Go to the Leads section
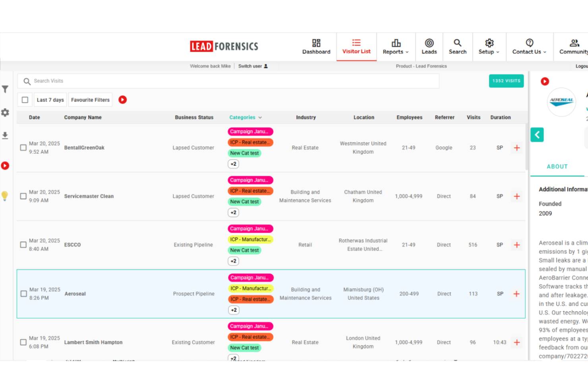Viewport: 588px width, 392px height. pos(429,47)
